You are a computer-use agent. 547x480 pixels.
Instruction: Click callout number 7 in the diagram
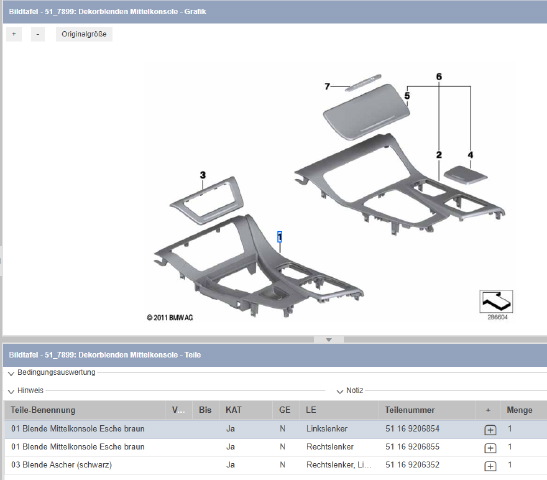(x=327, y=86)
